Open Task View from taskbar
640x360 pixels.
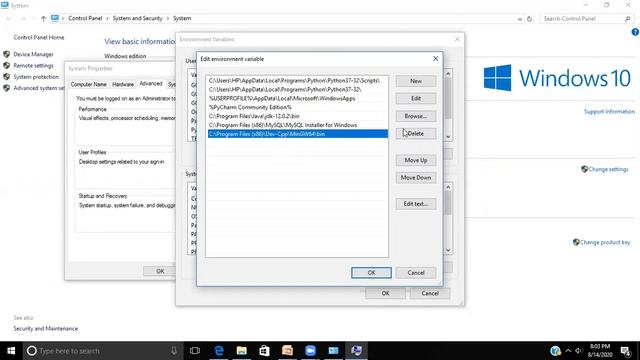pyautogui.click(x=195, y=351)
